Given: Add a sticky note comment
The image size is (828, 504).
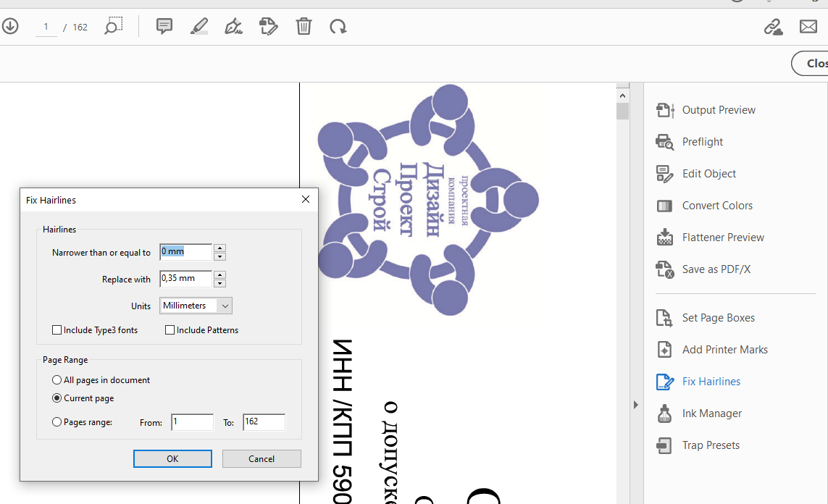Looking at the screenshot, I should click(164, 26).
